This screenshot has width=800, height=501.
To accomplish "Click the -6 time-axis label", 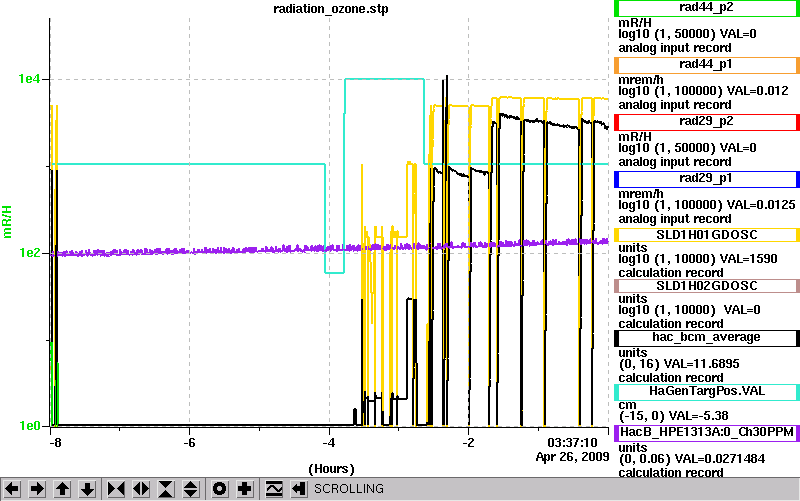I will tap(189, 443).
